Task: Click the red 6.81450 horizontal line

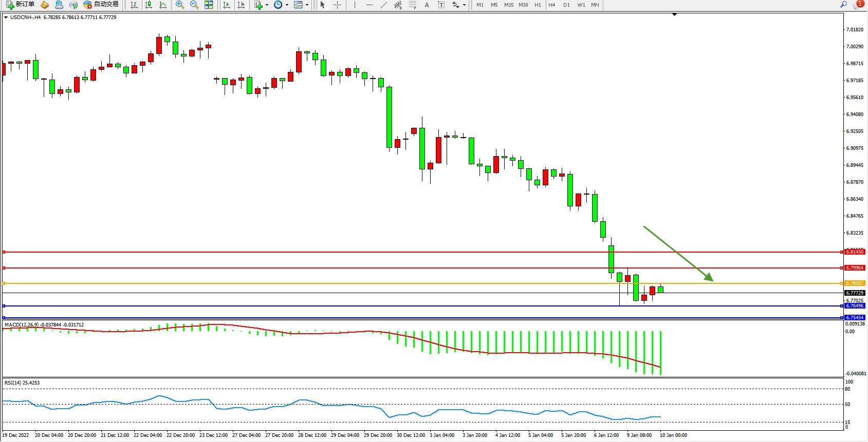Action: pos(411,252)
